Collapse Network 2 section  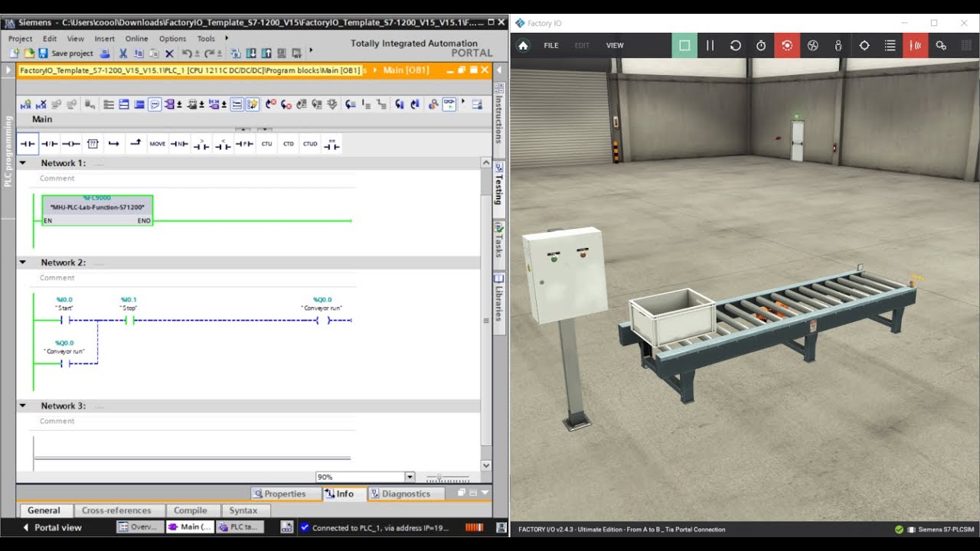(x=22, y=262)
